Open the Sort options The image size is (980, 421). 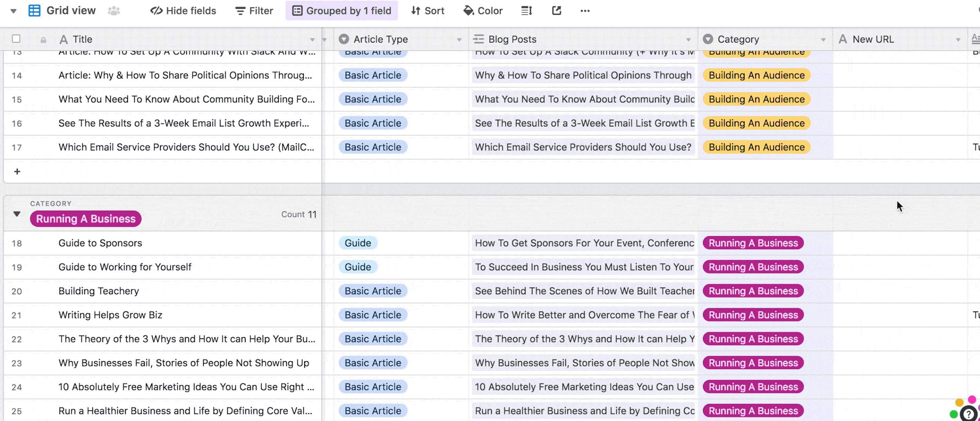(x=428, y=11)
